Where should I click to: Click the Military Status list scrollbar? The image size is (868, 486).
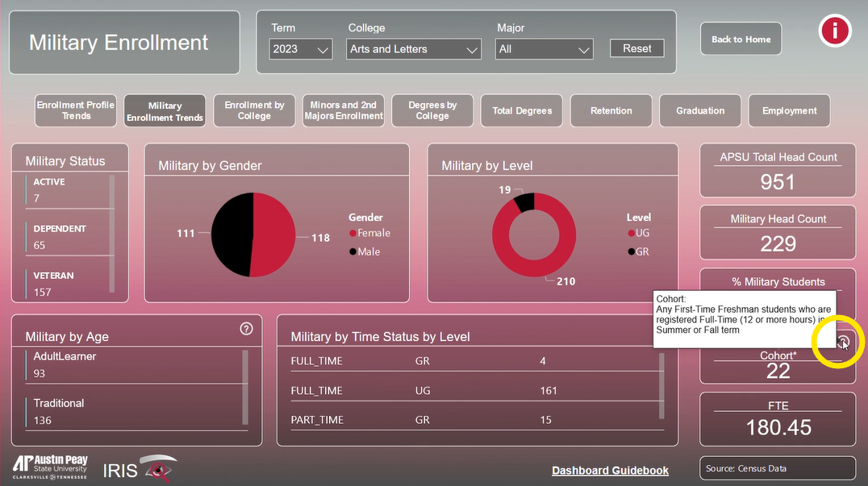[112, 234]
